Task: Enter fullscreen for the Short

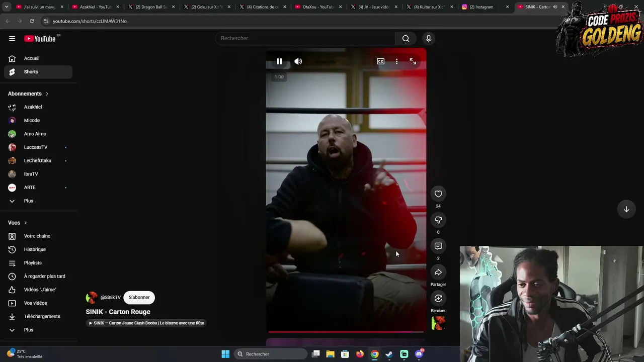Action: click(413, 61)
